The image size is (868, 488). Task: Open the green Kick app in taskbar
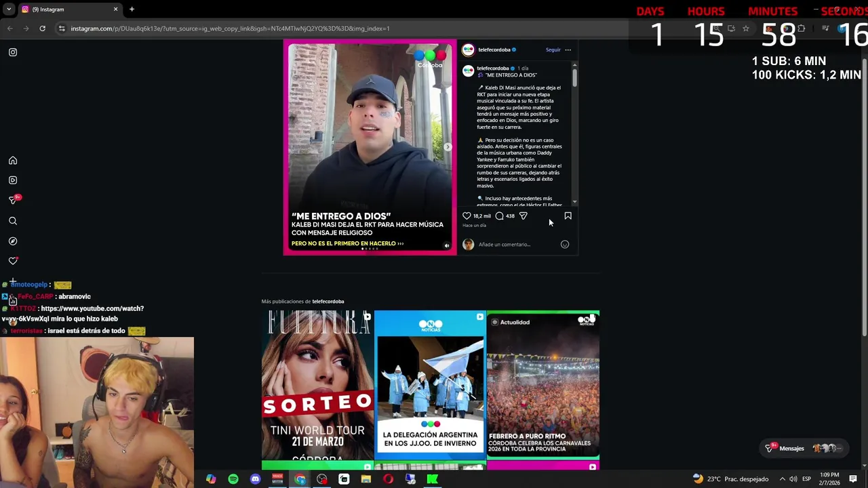(x=432, y=479)
